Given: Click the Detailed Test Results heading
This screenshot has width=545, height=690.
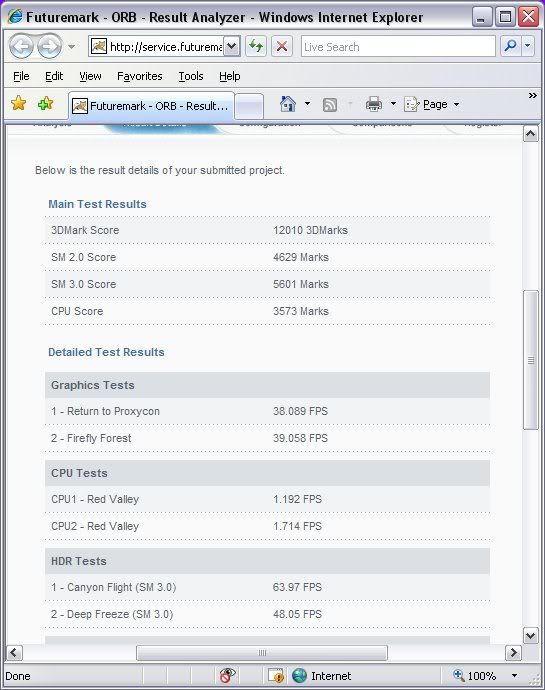Looking at the screenshot, I should pos(106,352).
